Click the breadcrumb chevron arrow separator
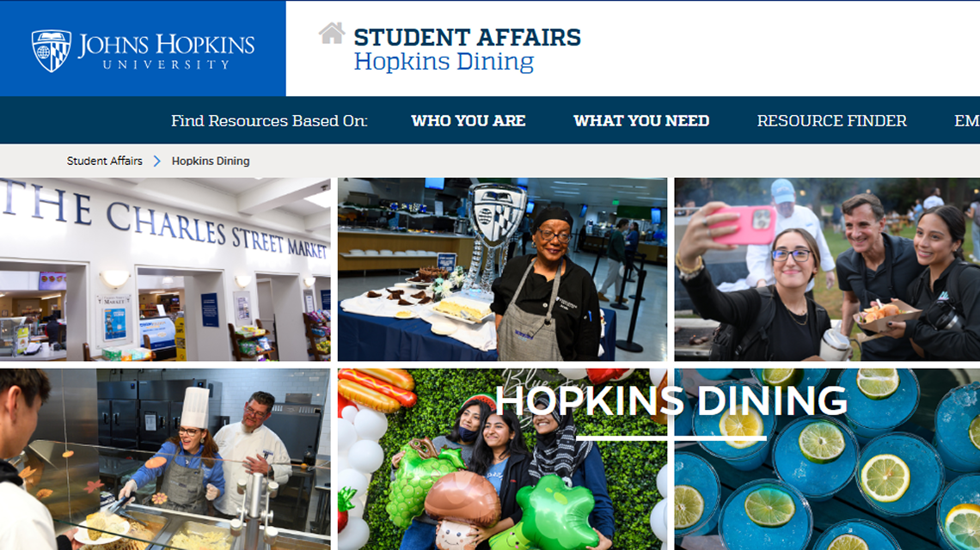Screen dimensions: 980x550 [x=156, y=162]
